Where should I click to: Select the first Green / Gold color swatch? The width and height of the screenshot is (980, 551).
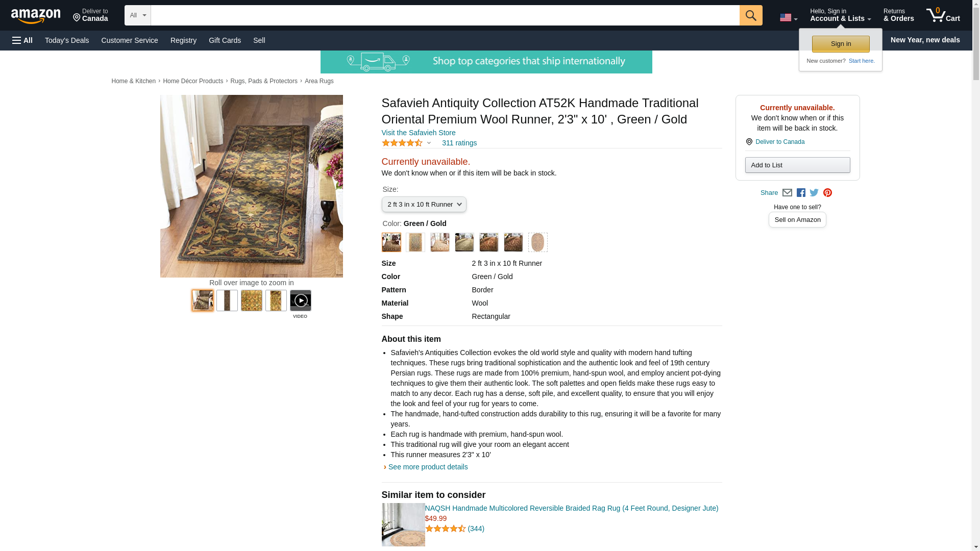click(391, 242)
